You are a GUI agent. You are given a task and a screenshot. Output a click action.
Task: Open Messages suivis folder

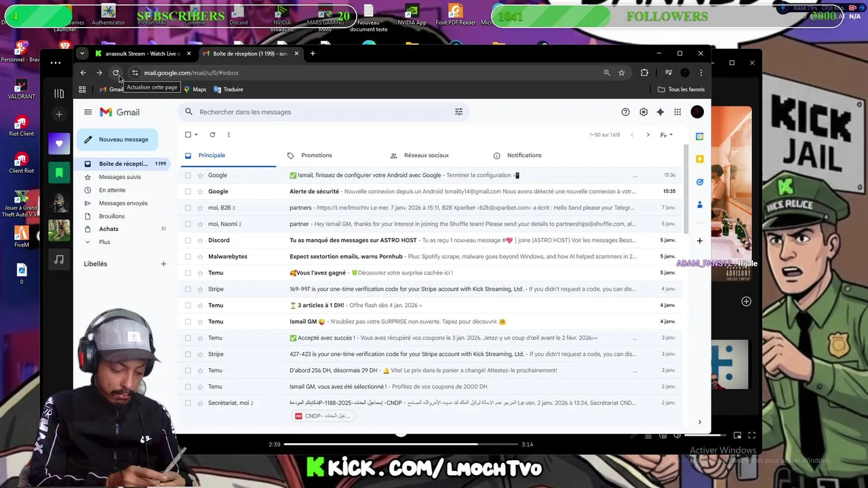[120, 177]
